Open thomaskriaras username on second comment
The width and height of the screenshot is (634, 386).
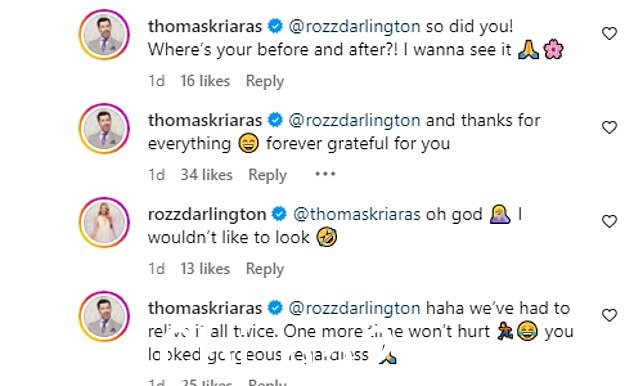coord(205,120)
